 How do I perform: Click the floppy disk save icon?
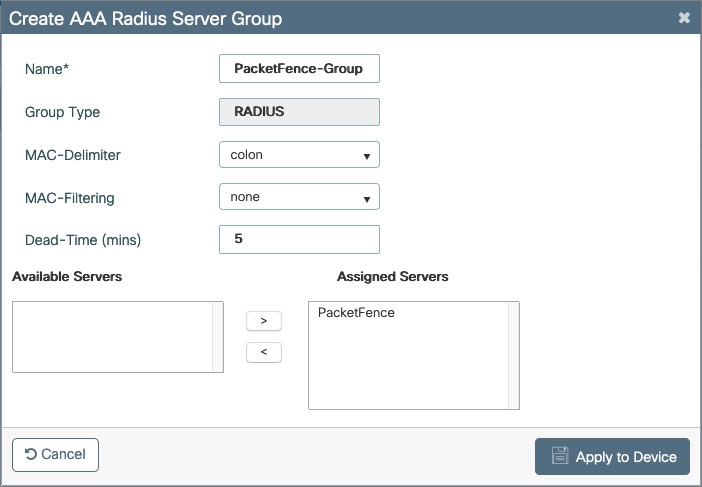560,457
